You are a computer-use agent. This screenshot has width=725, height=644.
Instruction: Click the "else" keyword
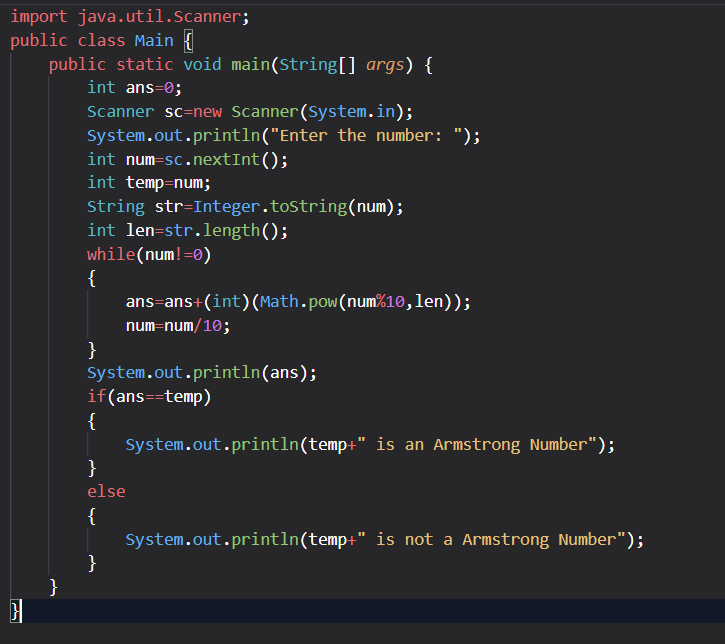(x=106, y=492)
